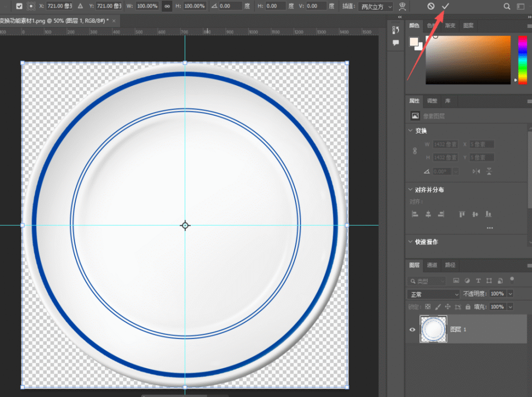Open the search magnifier icon in top bar
The image size is (532, 397).
507,6
